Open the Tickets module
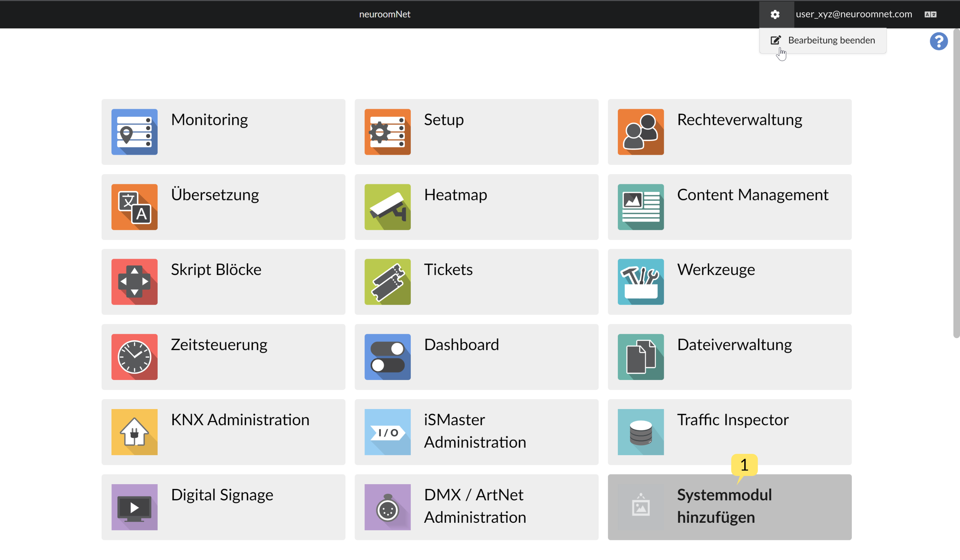Viewport: 960px width, 560px height. tap(476, 282)
